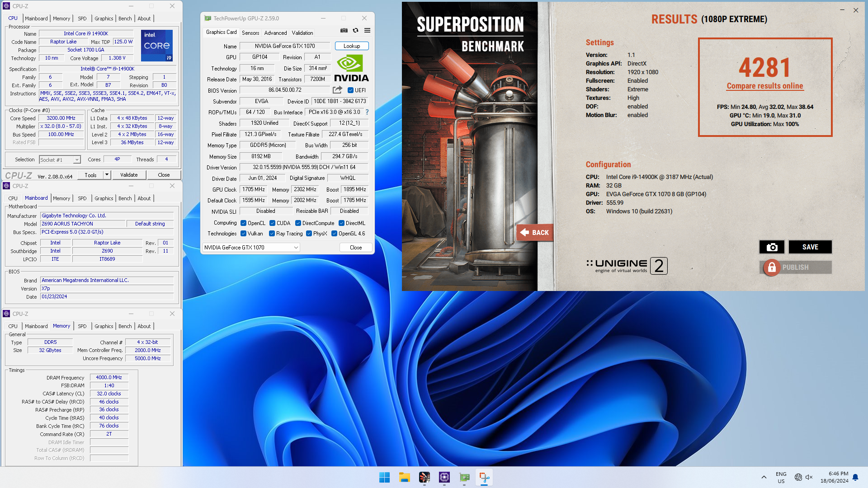Click the Superposition screenshot camera button
The height and width of the screenshot is (488, 868).
(x=772, y=247)
